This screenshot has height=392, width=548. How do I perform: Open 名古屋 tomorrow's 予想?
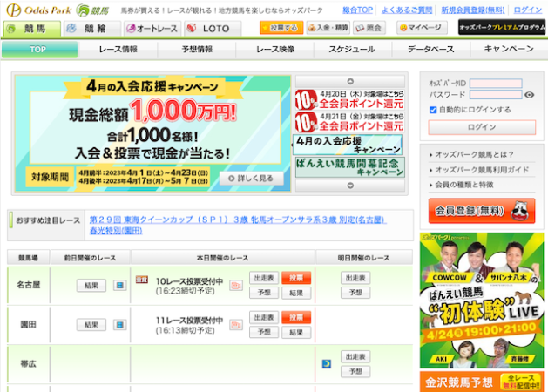(355, 293)
